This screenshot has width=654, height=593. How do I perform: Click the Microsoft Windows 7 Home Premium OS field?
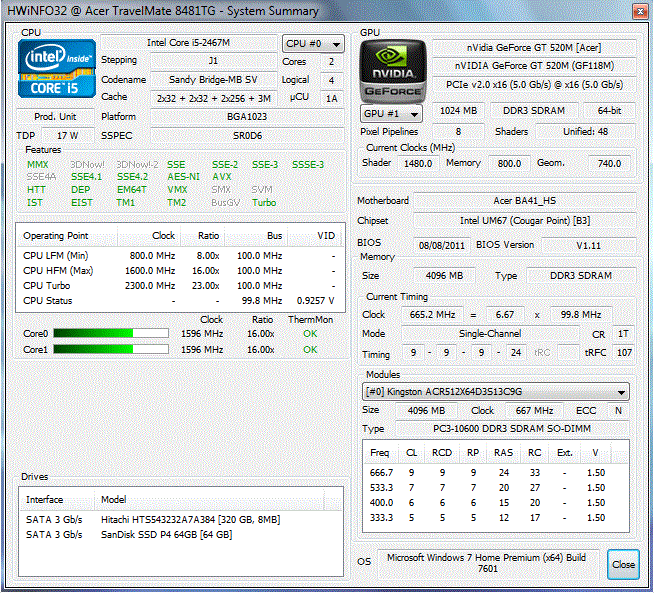click(487, 563)
